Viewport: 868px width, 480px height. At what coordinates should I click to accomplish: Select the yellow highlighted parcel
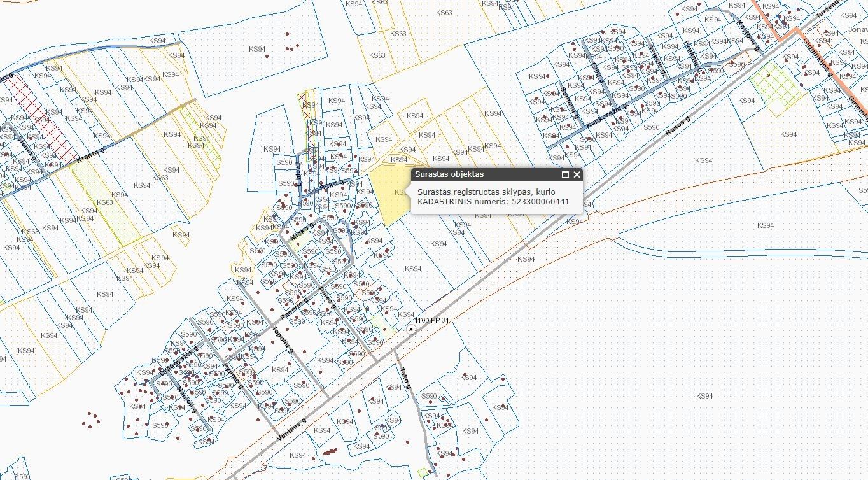click(x=387, y=197)
